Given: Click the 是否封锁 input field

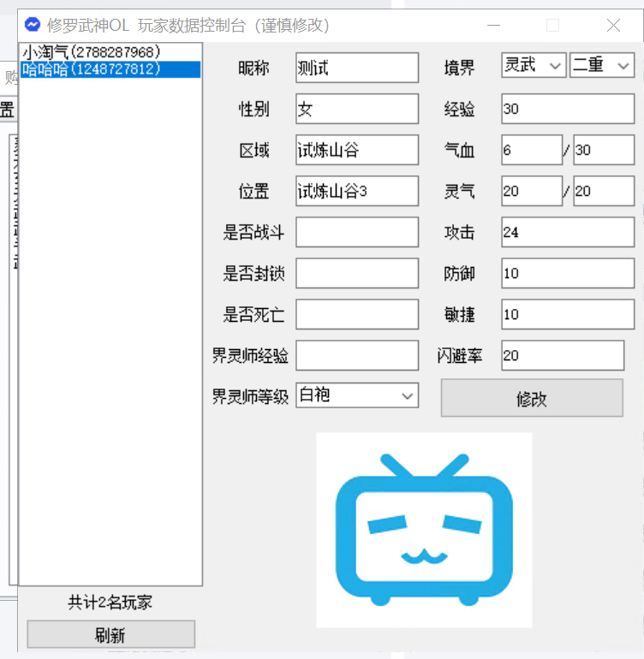Looking at the screenshot, I should point(357,274).
